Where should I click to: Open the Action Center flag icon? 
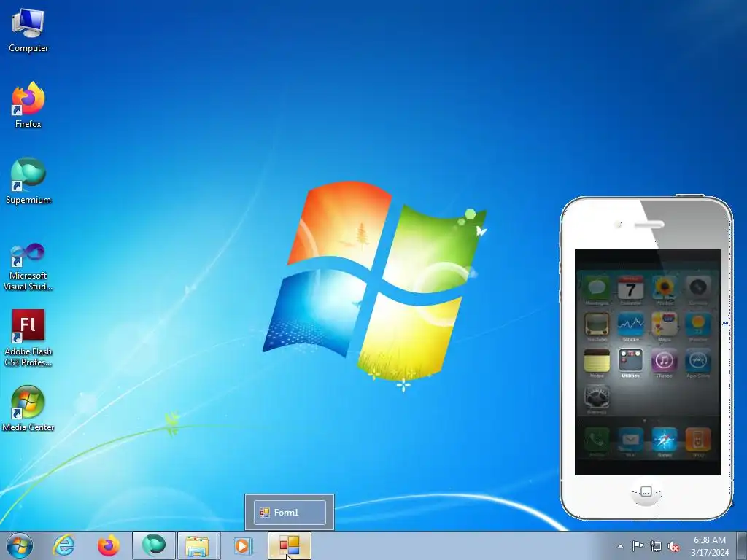pyautogui.click(x=638, y=546)
